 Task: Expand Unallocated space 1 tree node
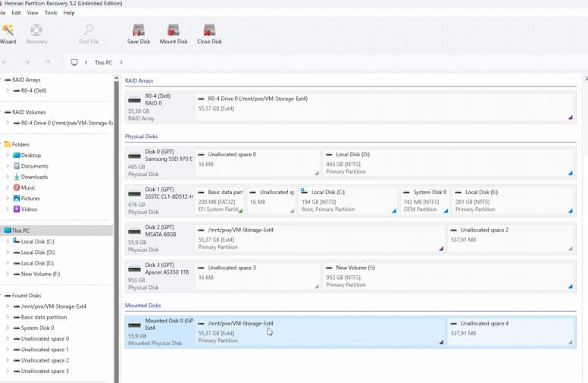8,350
